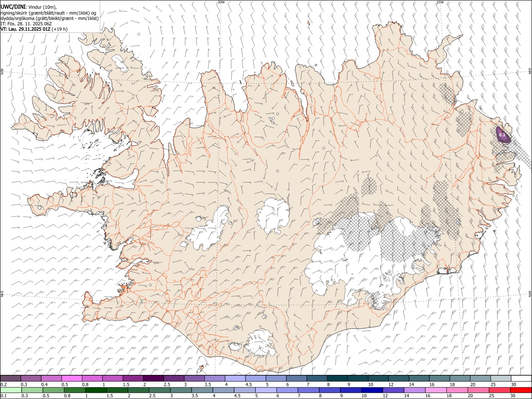Screen dimensions: 532x399
Task: Click the lower legend swatch between 5 and 6
Action: [x=266, y=390]
